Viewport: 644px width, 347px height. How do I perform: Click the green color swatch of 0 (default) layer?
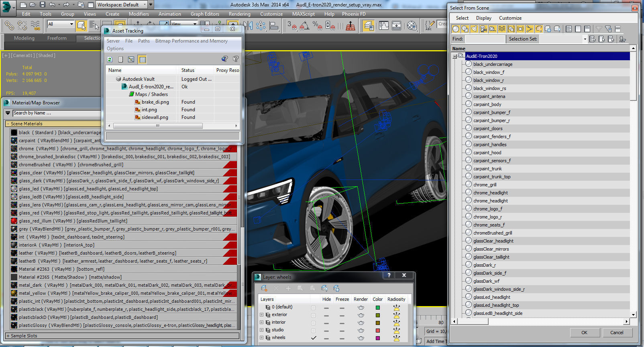[x=378, y=308]
